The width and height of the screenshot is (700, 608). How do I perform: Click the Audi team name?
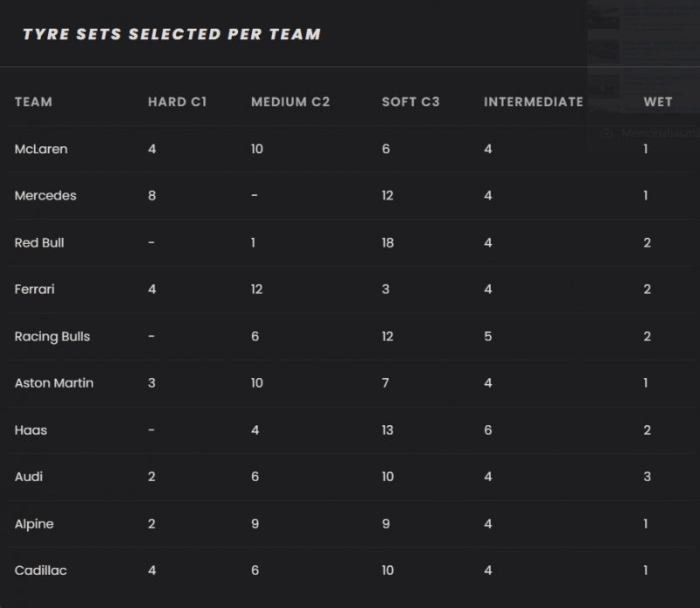pos(29,477)
